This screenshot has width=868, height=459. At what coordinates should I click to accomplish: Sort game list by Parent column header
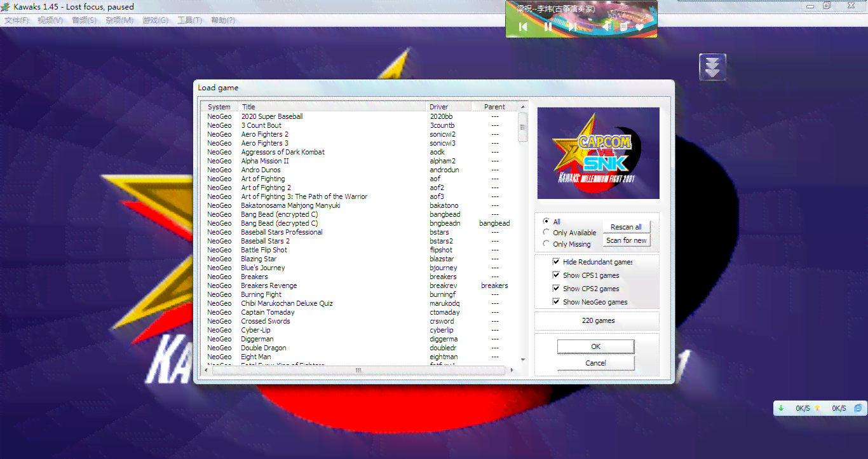(494, 107)
